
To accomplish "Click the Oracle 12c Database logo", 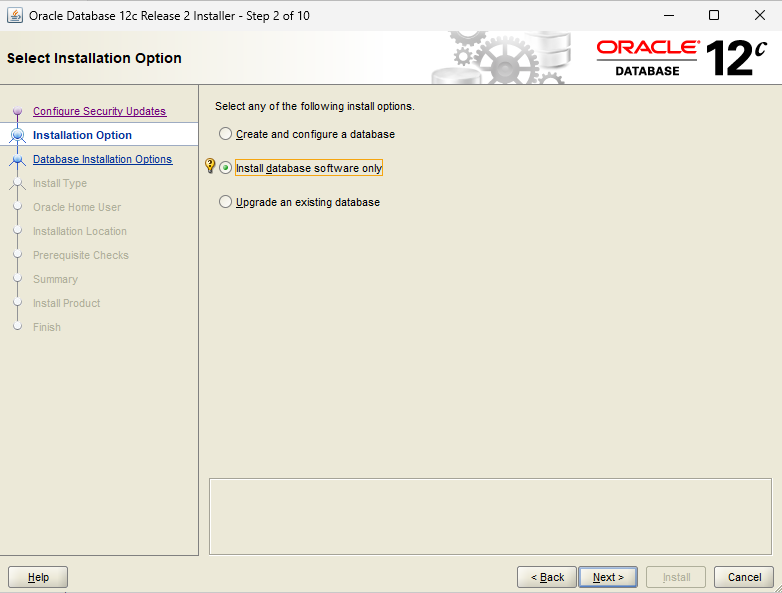I will [x=681, y=58].
